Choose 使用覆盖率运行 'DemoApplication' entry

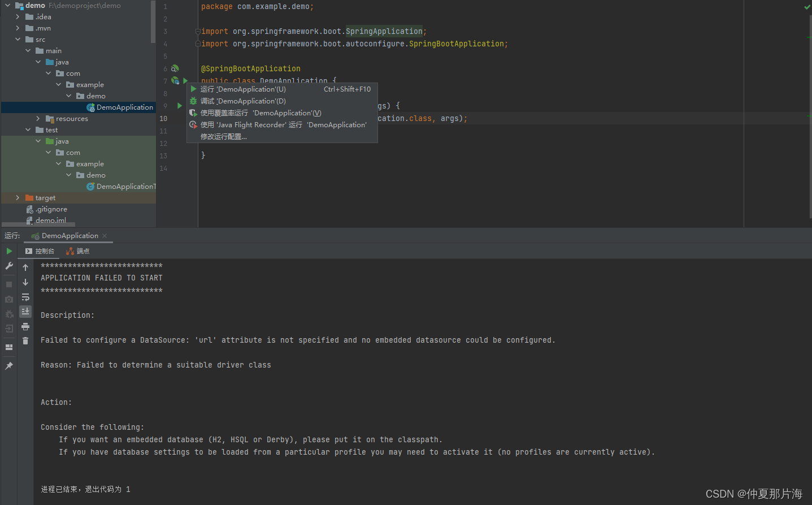coord(282,113)
